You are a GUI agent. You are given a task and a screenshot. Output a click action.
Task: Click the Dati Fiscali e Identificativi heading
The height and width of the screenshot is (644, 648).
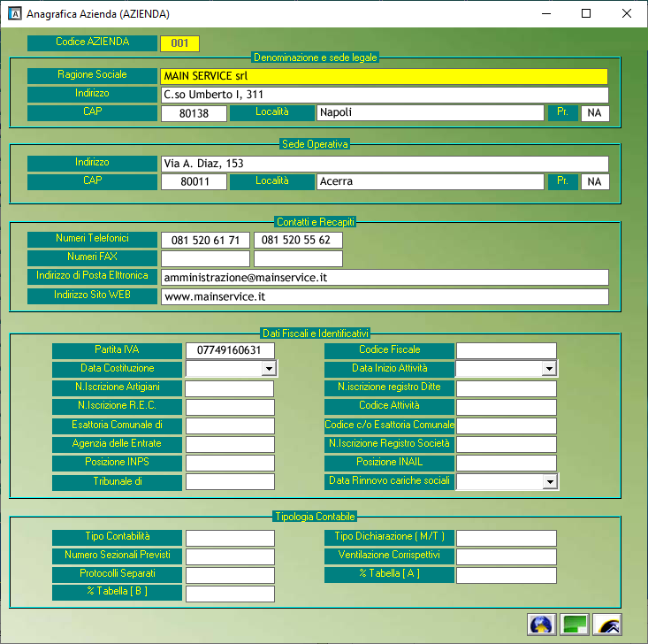(316, 333)
